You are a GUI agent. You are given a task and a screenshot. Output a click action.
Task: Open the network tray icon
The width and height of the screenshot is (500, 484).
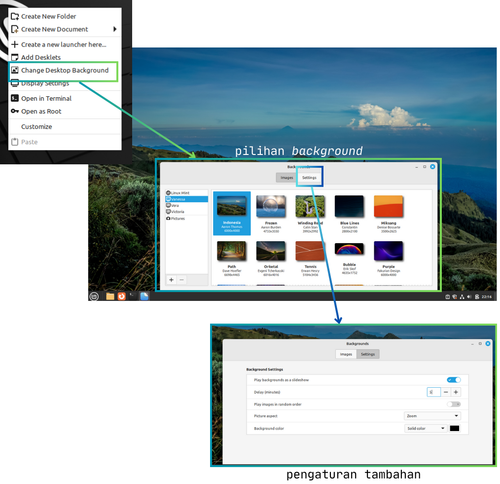pyautogui.click(x=462, y=297)
